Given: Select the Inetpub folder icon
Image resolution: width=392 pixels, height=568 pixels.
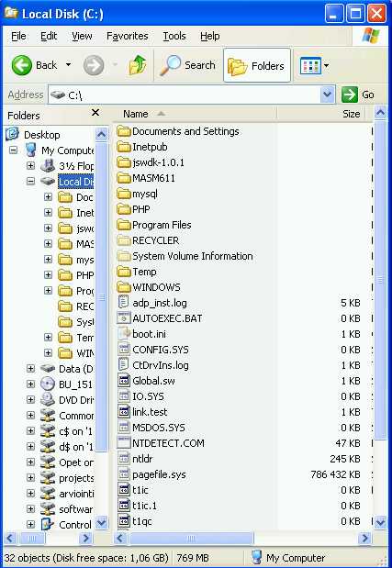Looking at the screenshot, I should pos(124,147).
